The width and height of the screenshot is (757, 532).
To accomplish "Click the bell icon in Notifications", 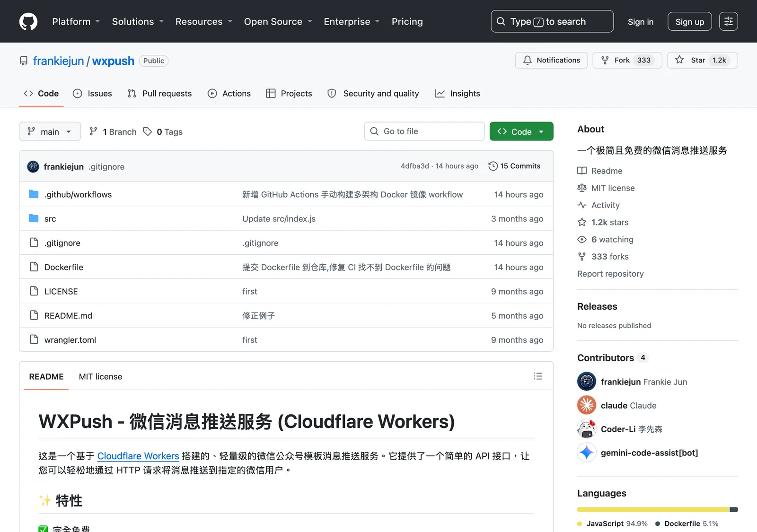I will coord(527,60).
